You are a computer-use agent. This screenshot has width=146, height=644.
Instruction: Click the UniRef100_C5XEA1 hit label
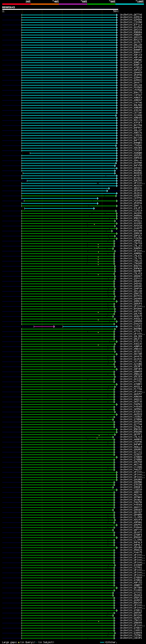131,146
